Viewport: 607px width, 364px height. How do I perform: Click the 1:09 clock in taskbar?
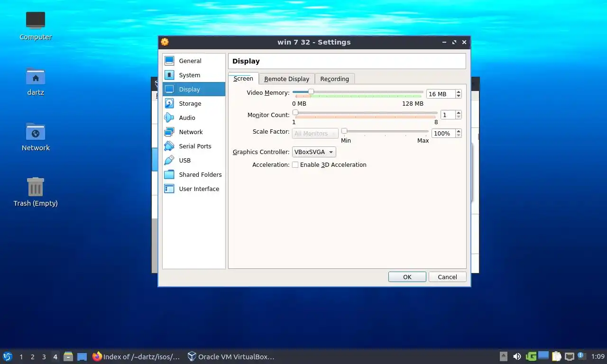pyautogui.click(x=598, y=356)
